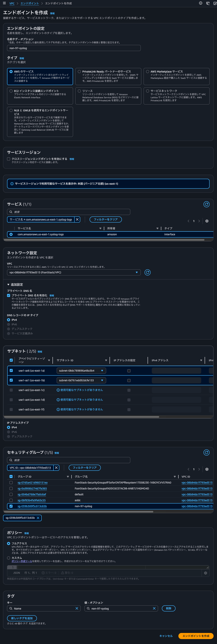Open policy editor settings gear

(206, 573)
